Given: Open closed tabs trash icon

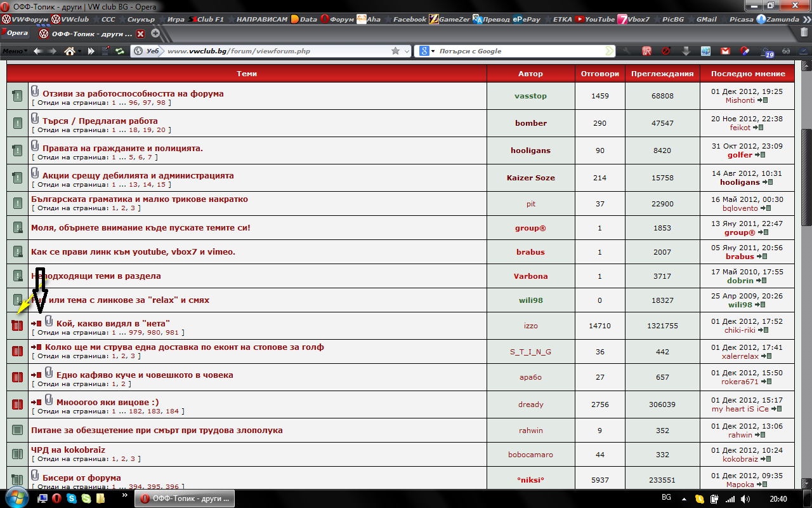Looking at the screenshot, I should coord(804,33).
